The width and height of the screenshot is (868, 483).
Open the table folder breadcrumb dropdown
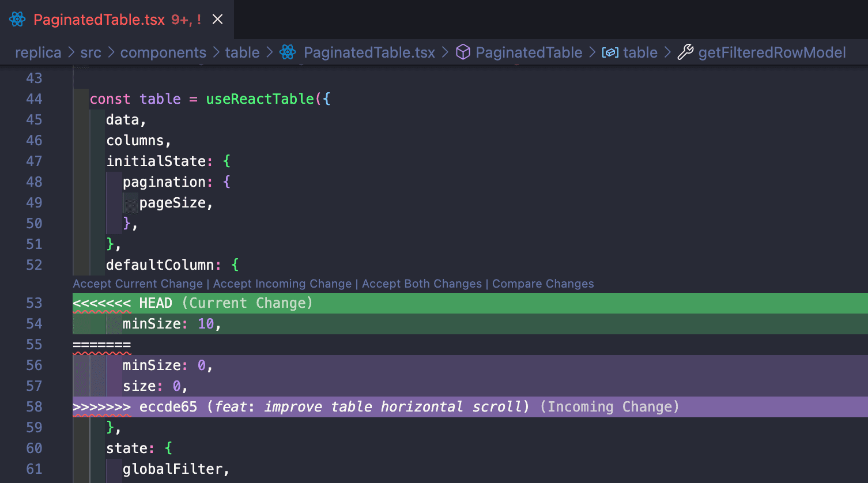[242, 52]
